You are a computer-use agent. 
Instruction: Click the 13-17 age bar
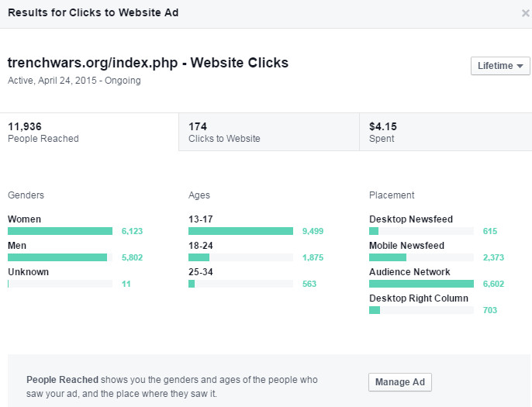pyautogui.click(x=240, y=231)
